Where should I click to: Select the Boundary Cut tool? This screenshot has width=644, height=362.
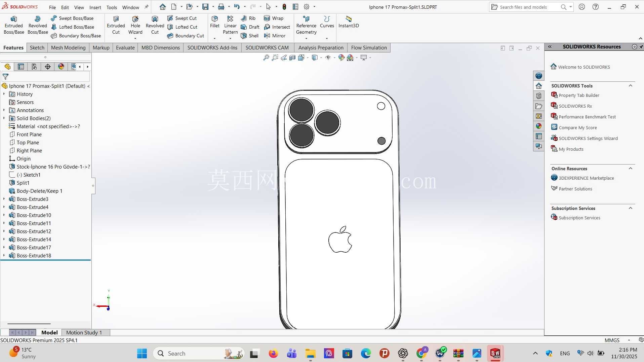pyautogui.click(x=186, y=36)
